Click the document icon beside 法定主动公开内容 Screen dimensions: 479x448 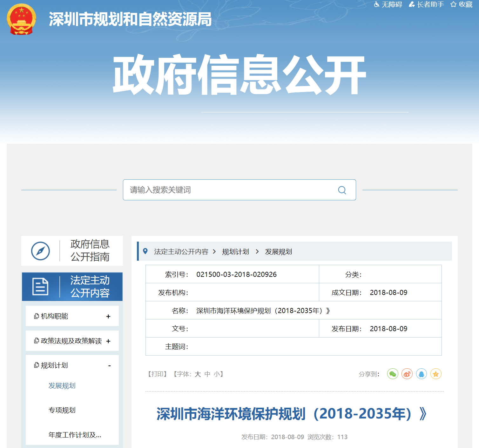[x=40, y=287]
